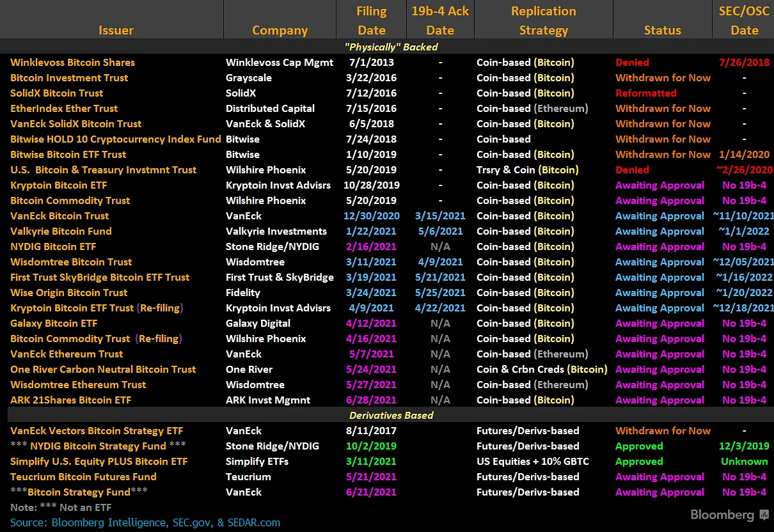This screenshot has height=532, width=774.
Task: Click the Bloomberg logo icon
Action: 764,515
